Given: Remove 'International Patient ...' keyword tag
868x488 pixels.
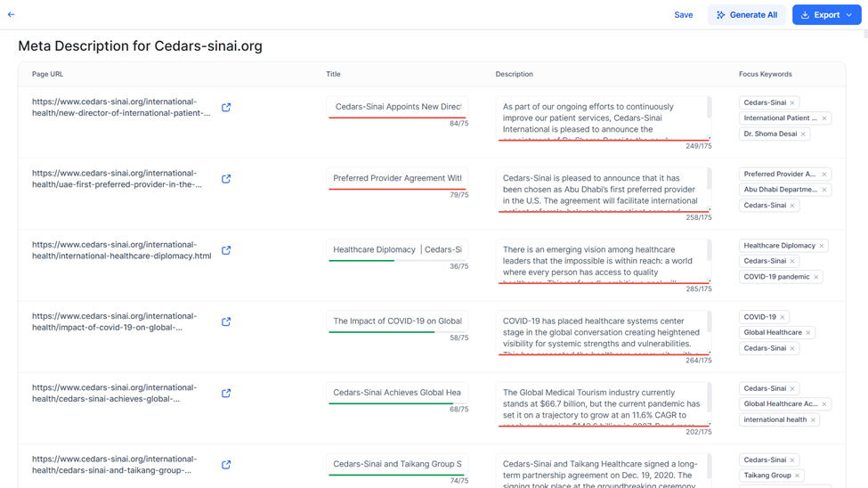Looking at the screenshot, I should click(824, 118).
